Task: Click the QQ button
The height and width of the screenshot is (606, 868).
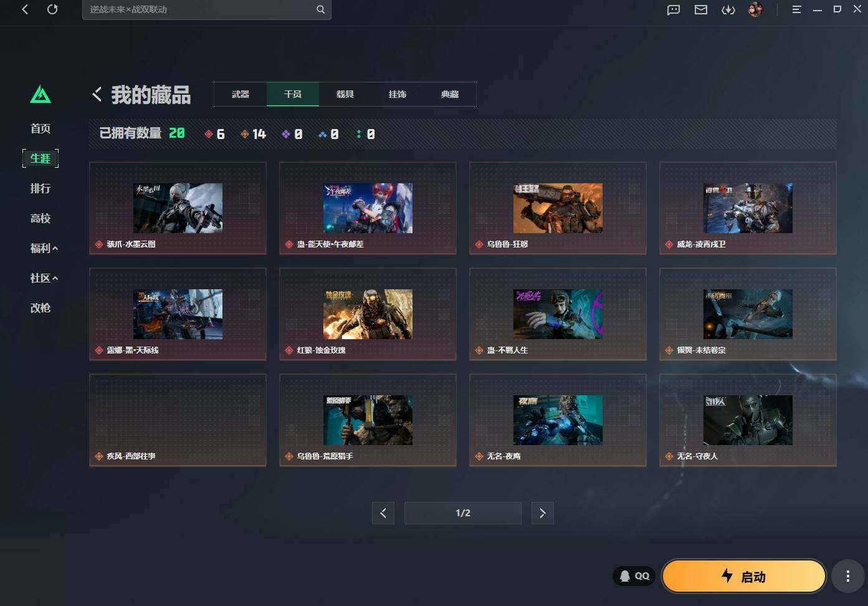Action: pyautogui.click(x=634, y=576)
